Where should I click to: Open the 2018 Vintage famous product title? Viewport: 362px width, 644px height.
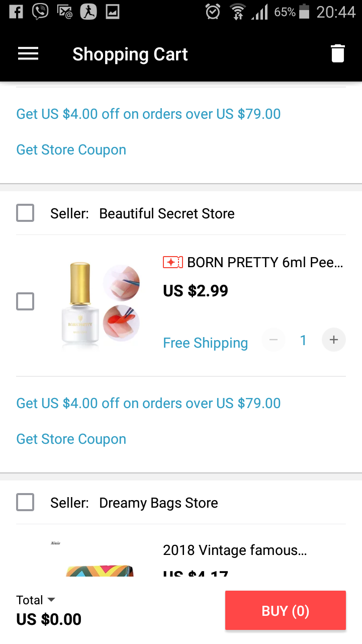pyautogui.click(x=235, y=550)
